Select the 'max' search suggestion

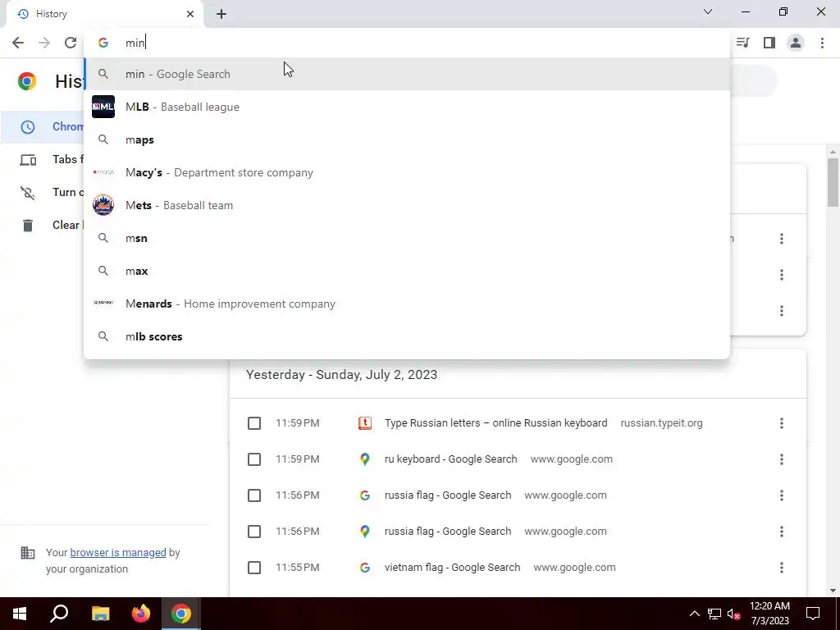click(407, 271)
